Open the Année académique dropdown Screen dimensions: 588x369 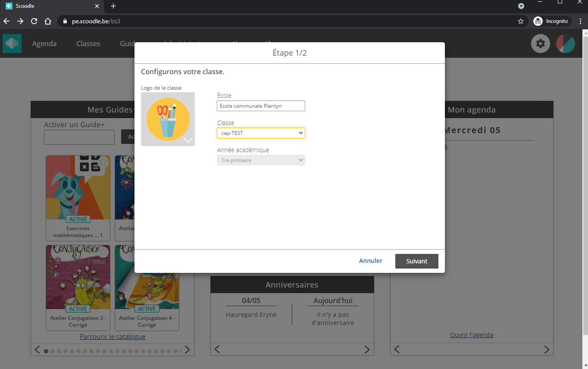point(261,160)
